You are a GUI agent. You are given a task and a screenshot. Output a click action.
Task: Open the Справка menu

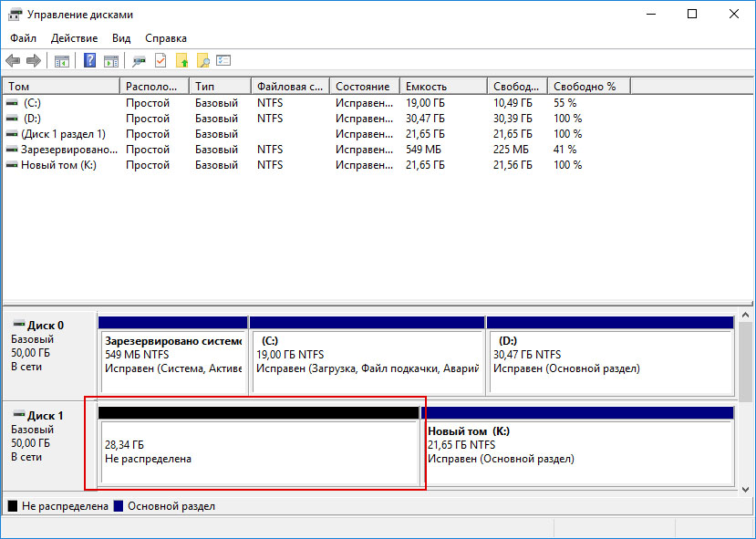tap(166, 38)
